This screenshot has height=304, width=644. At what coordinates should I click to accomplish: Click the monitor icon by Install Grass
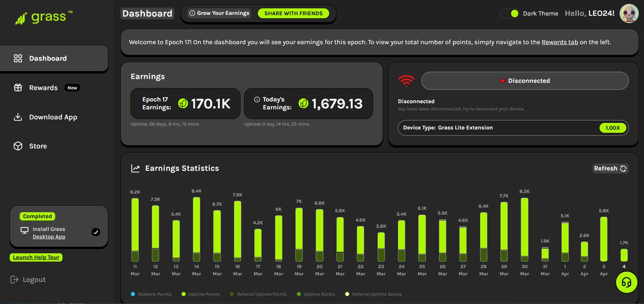pyautogui.click(x=24, y=230)
